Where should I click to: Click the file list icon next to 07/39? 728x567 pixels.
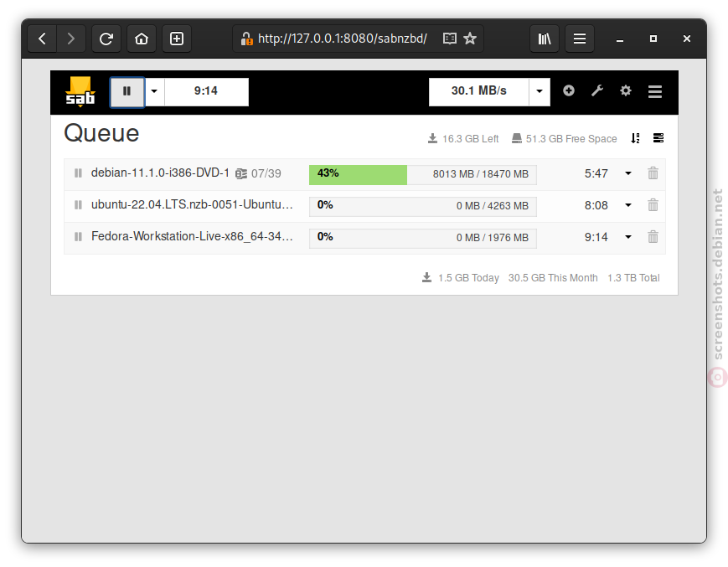point(241,174)
